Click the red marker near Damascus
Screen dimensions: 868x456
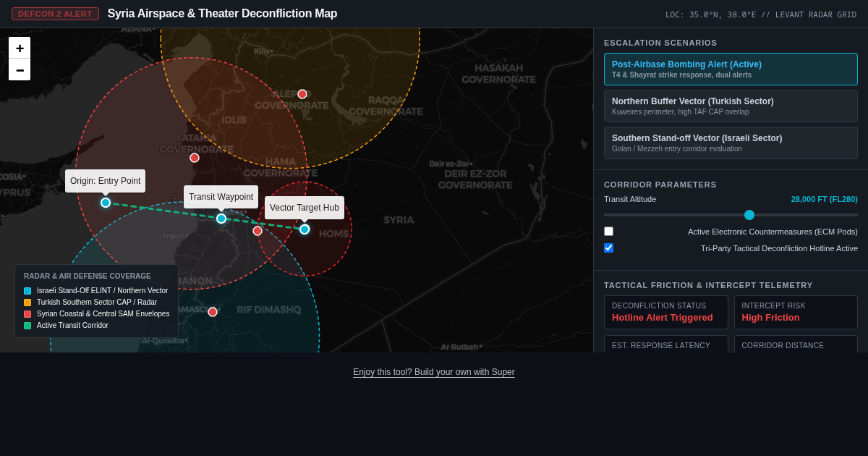(213, 312)
